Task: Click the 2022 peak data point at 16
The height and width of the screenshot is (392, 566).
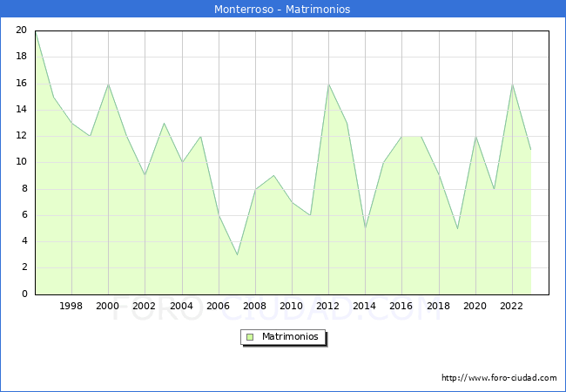Action: tap(512, 84)
